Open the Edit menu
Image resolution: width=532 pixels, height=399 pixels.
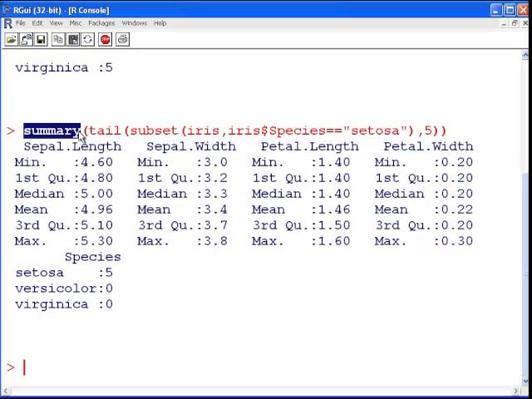pos(37,23)
